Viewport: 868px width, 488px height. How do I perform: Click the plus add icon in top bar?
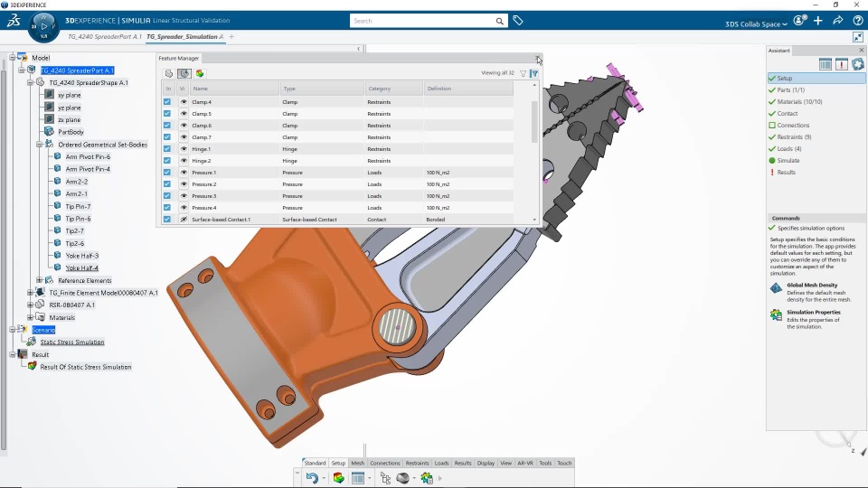coord(818,21)
